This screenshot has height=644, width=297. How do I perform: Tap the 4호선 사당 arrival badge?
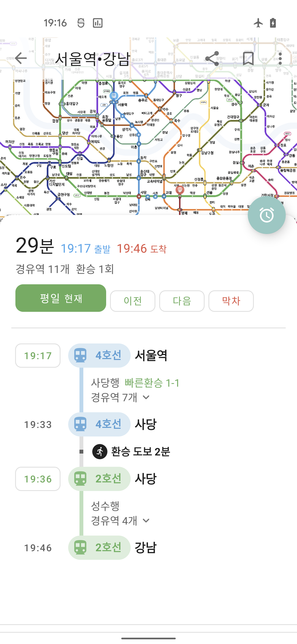click(x=99, y=424)
